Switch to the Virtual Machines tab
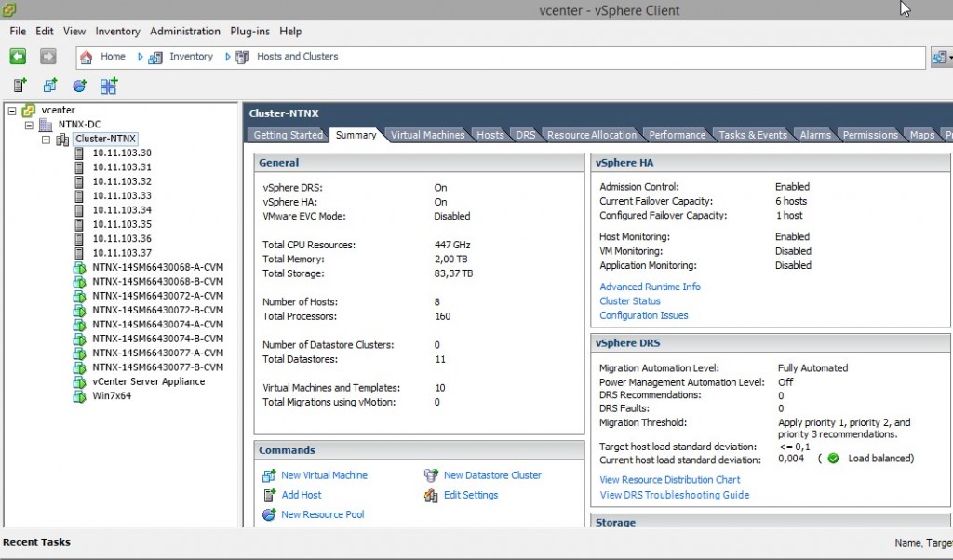This screenshot has width=953, height=560. tap(427, 134)
